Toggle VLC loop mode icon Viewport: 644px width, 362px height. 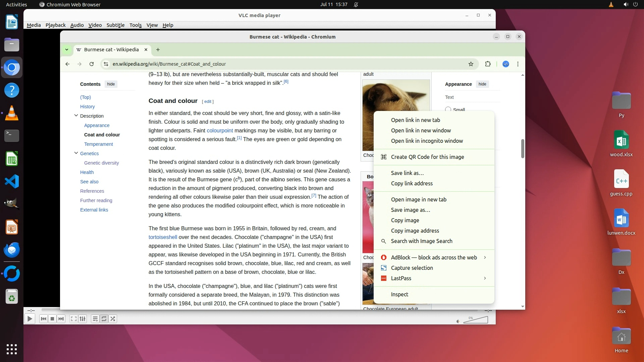coord(104,319)
